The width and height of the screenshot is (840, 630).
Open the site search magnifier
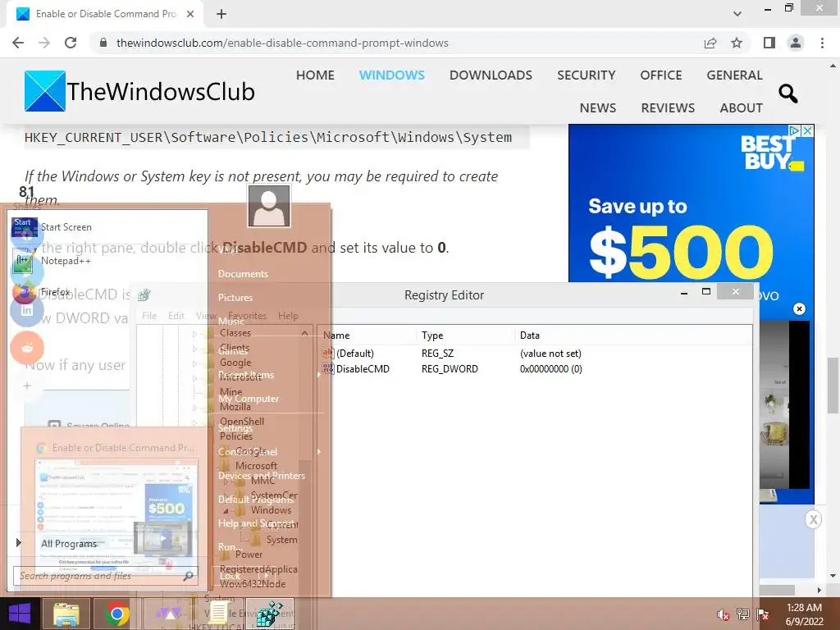coord(788,94)
